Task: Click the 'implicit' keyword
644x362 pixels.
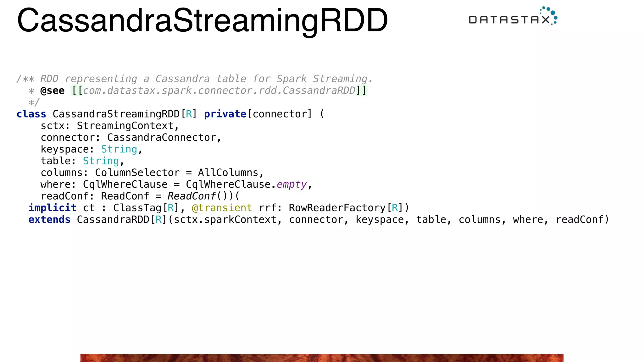Action: click(53, 208)
